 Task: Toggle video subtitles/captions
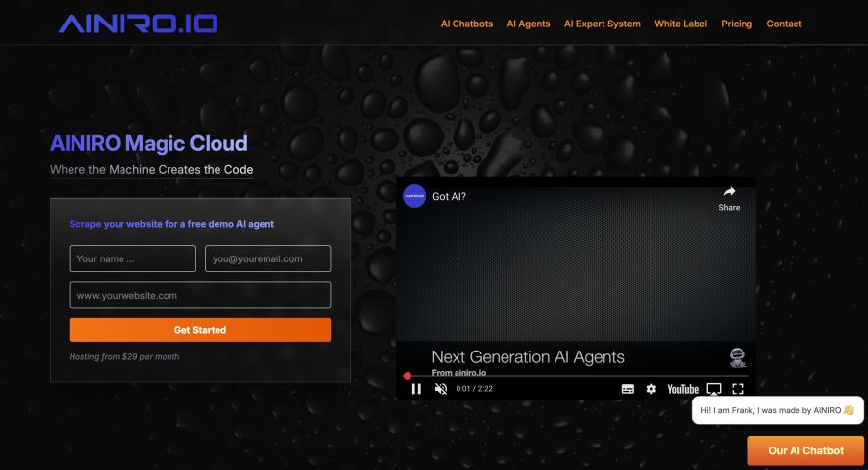(x=628, y=389)
